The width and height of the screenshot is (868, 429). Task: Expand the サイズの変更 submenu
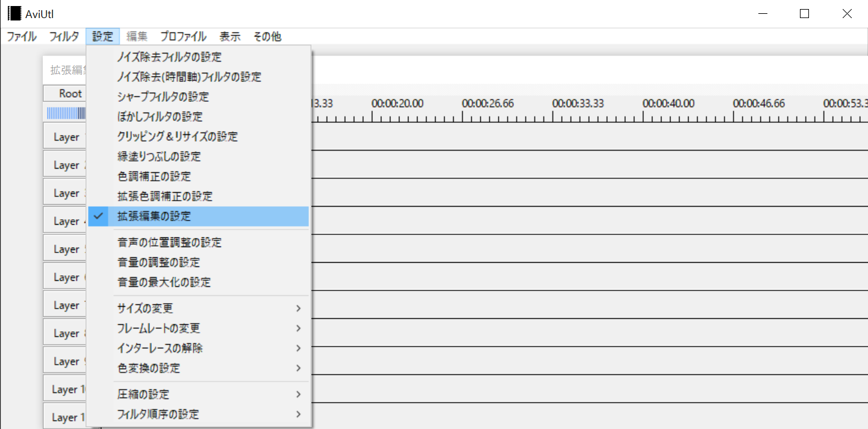click(198, 308)
